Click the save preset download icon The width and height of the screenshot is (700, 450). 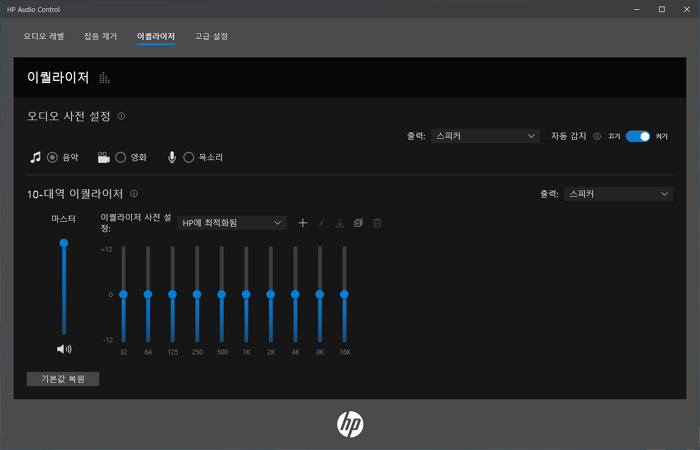pos(340,223)
